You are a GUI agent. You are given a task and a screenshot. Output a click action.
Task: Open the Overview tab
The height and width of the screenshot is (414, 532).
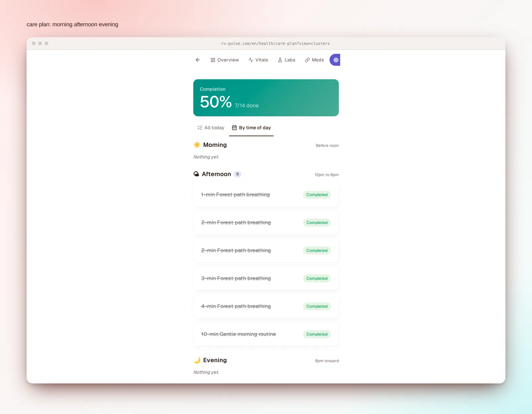[x=225, y=60]
